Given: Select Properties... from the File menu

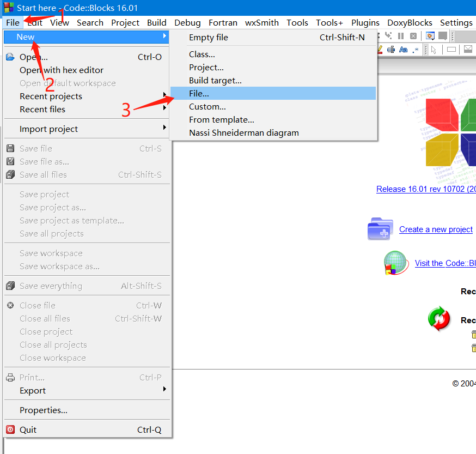Looking at the screenshot, I should click(x=87, y=410).
